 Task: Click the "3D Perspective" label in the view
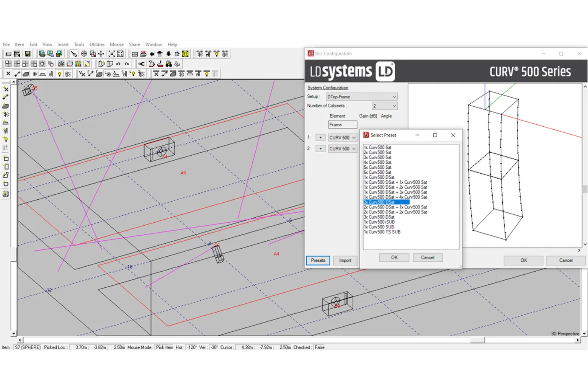[x=565, y=334]
